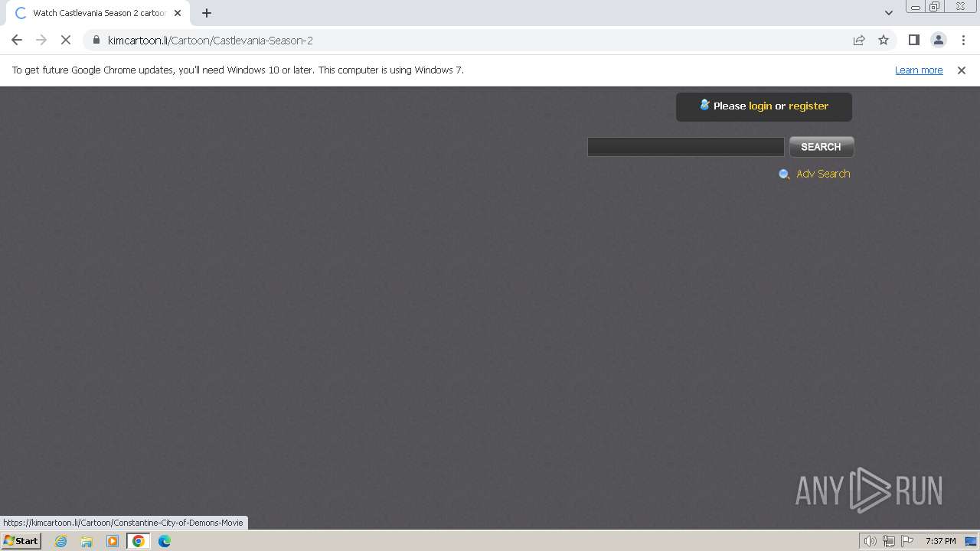Click the SEARCH button
Screen dimensions: 980x551
coord(821,147)
